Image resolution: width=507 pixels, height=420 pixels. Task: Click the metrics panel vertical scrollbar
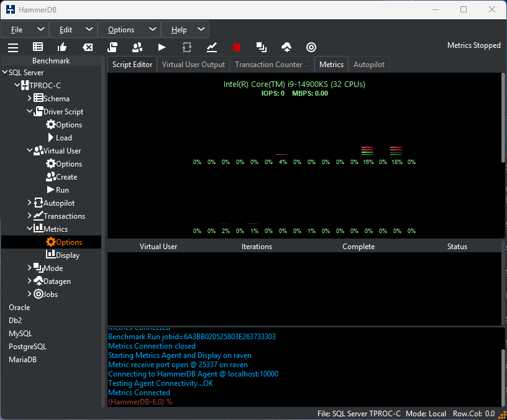(503, 118)
